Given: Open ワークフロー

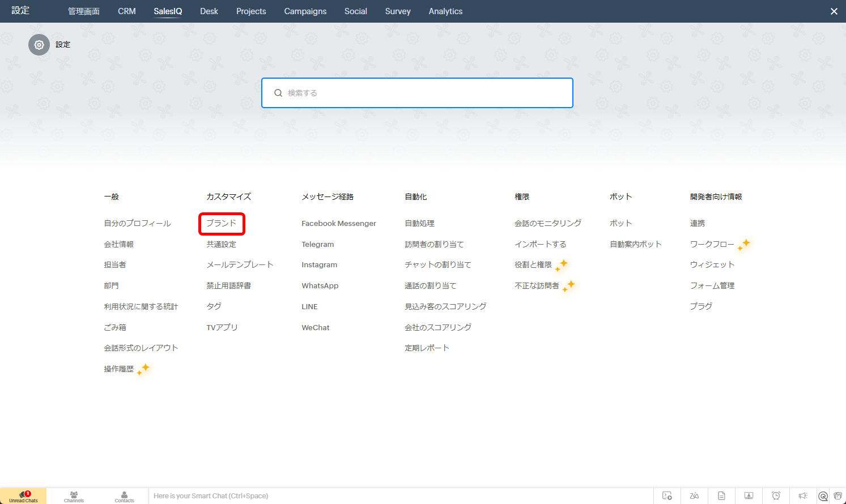Looking at the screenshot, I should point(712,244).
